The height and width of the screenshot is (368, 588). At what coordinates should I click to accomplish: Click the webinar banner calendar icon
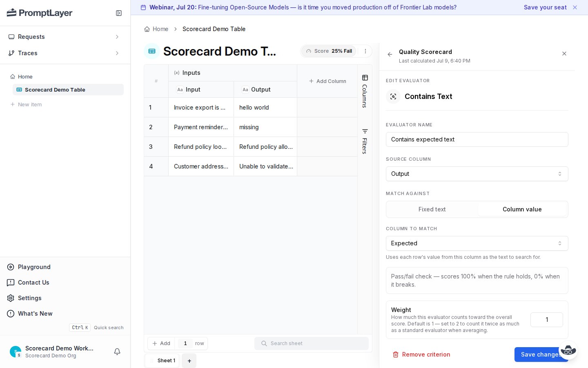tap(143, 7)
